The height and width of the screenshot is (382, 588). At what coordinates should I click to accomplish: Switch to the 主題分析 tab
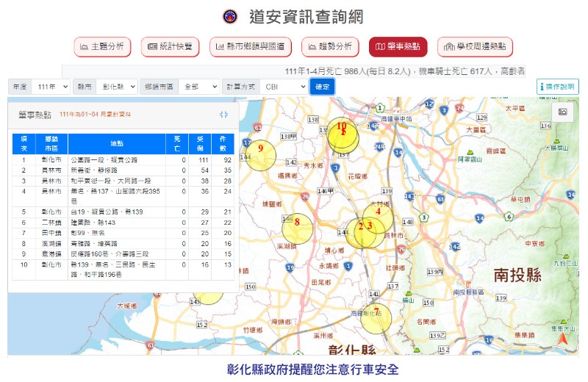tap(102, 47)
